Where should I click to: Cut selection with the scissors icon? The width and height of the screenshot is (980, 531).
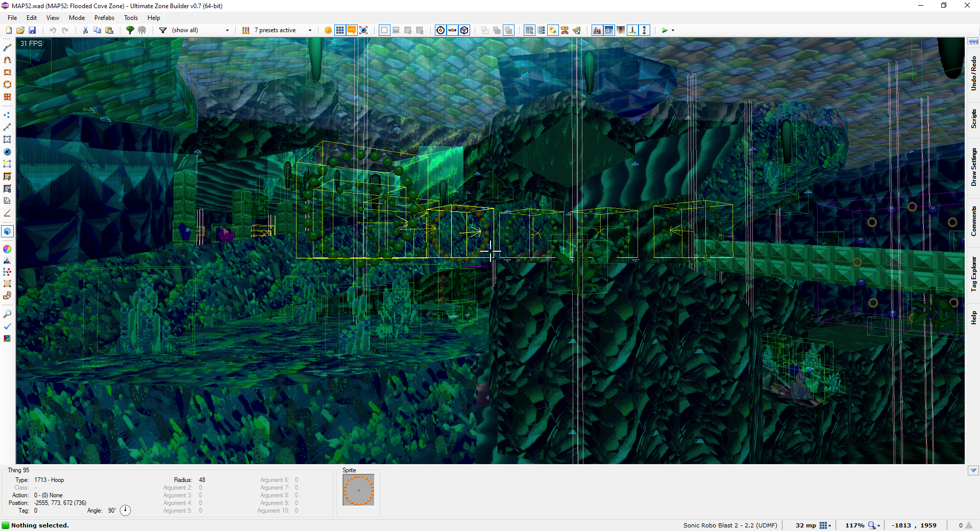pos(85,30)
